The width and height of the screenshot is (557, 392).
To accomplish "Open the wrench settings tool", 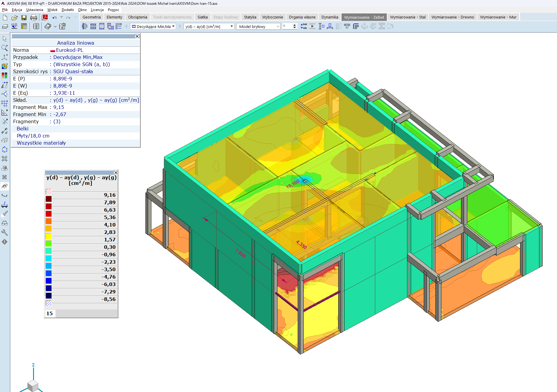I will (4, 232).
